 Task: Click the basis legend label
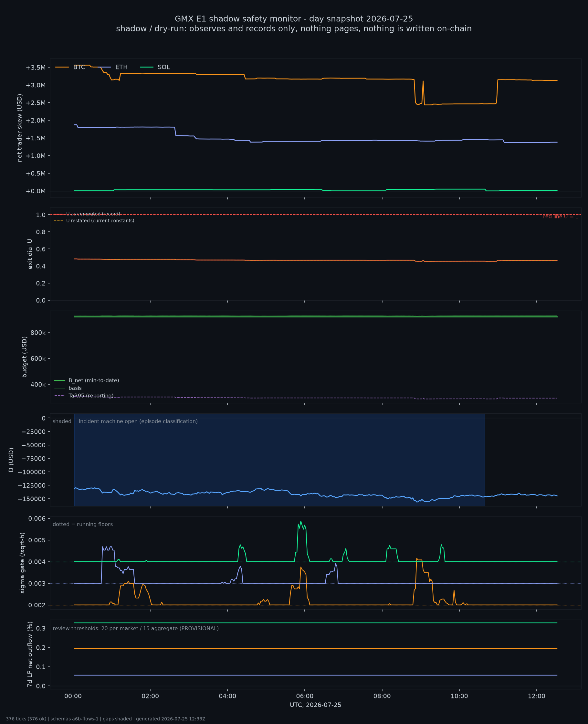click(75, 388)
